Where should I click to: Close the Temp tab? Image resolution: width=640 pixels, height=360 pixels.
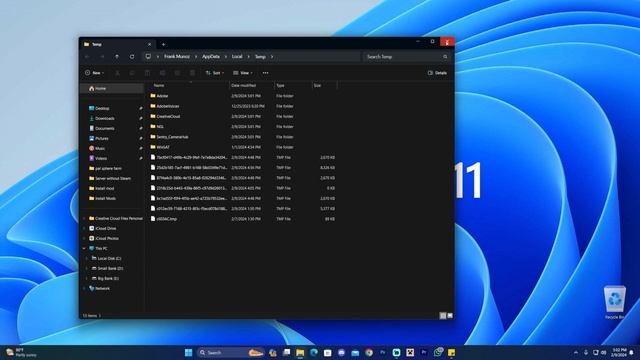[x=149, y=44]
